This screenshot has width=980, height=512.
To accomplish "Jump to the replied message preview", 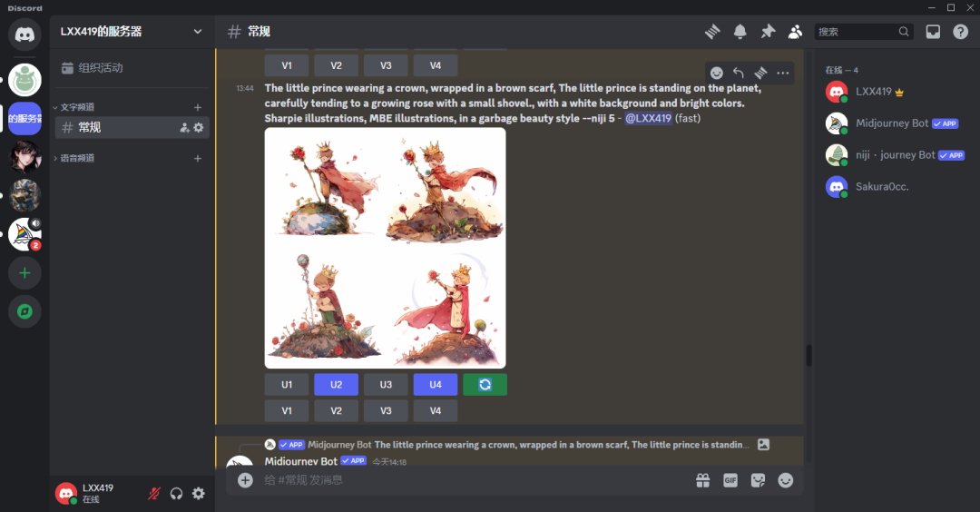I will click(562, 445).
